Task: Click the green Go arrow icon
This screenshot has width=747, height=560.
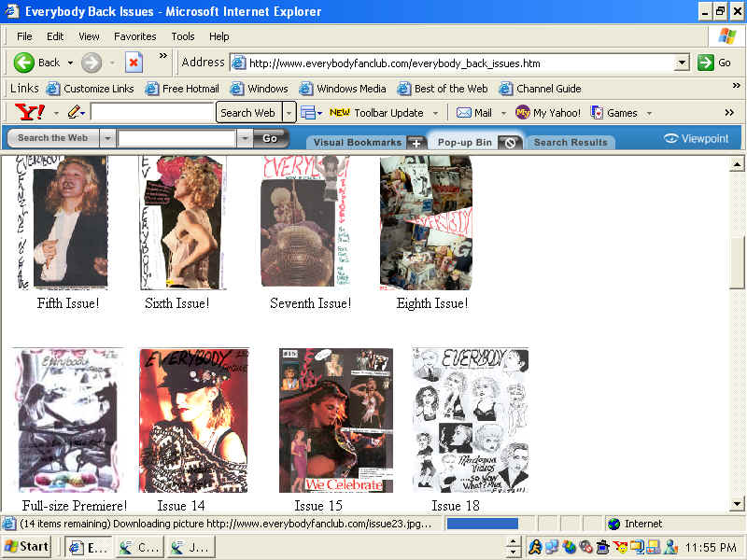Action: [705, 63]
